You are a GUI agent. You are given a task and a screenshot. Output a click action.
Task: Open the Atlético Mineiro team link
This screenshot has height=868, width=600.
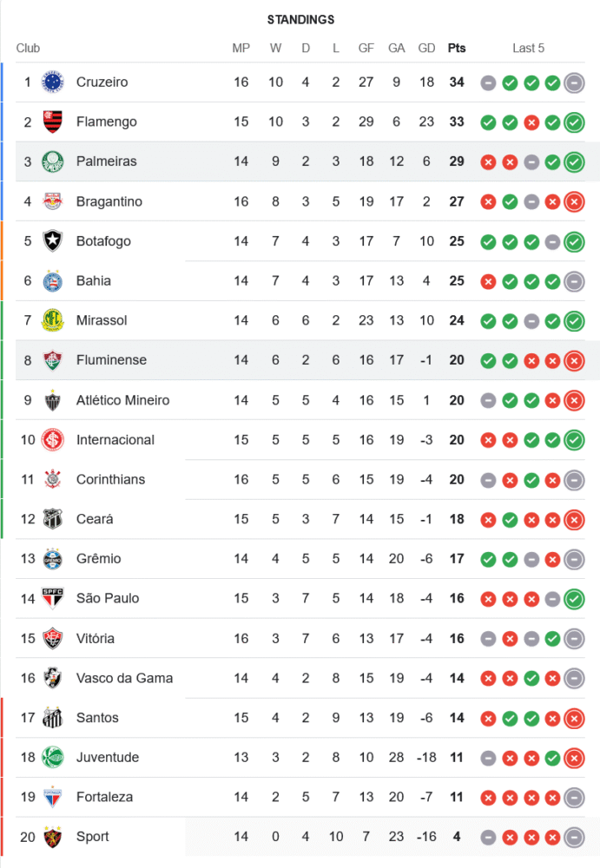click(122, 400)
